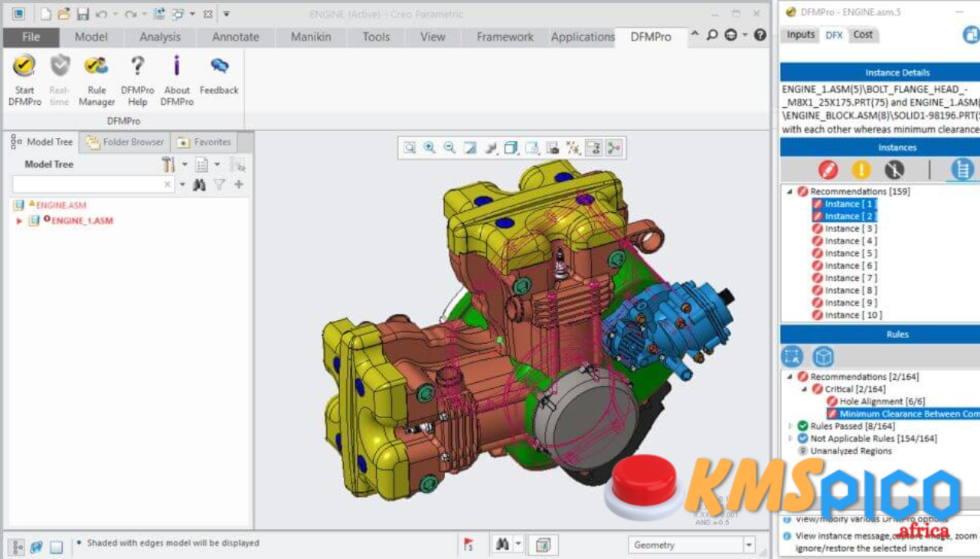The height and width of the screenshot is (559, 980).
Task: Open the customize quick access toolbar arrow
Action: point(226,14)
